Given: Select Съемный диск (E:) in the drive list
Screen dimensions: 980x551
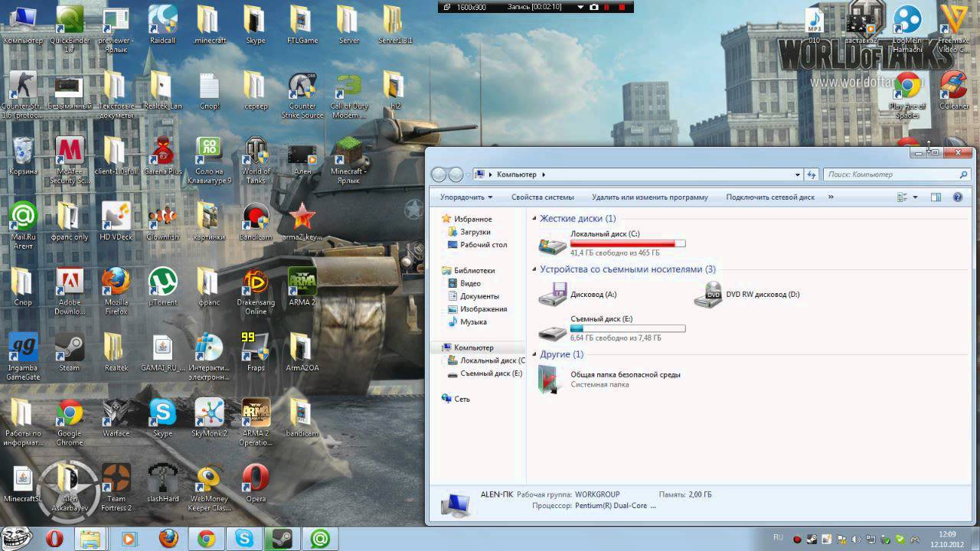Looking at the screenshot, I should (611, 329).
